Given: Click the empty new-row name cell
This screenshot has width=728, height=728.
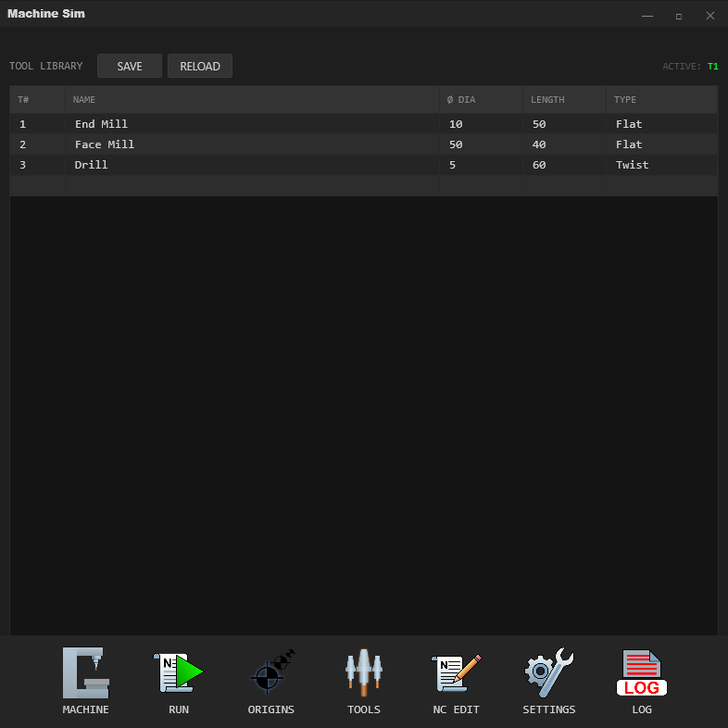Looking at the screenshot, I should pyautogui.click(x=252, y=186).
